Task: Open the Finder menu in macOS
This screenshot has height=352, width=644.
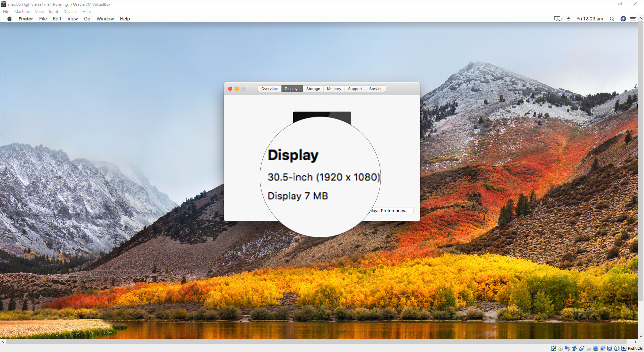Action: (26, 19)
